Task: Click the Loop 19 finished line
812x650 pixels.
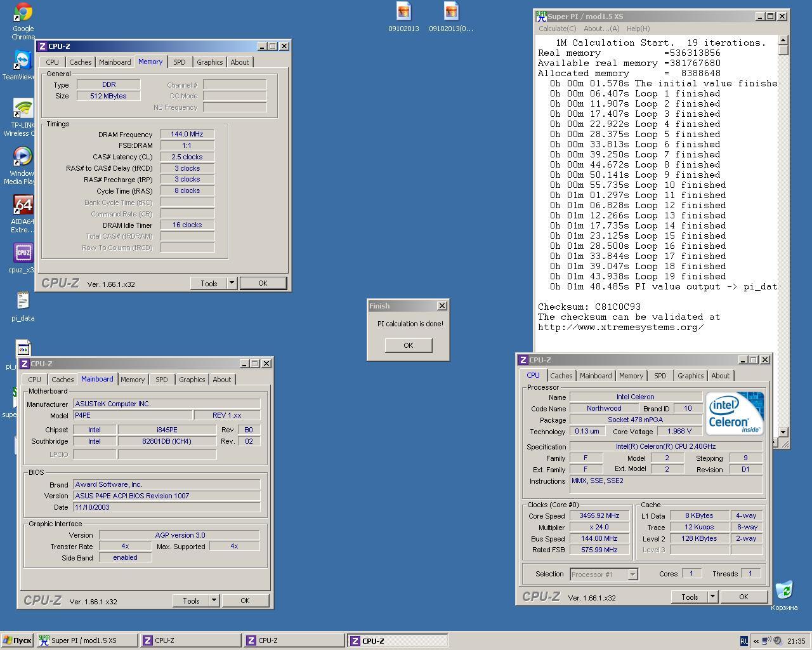Action: click(638, 276)
